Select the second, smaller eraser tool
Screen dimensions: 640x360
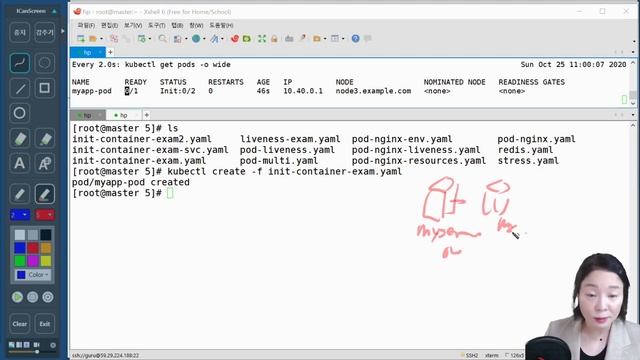[x=44, y=139]
